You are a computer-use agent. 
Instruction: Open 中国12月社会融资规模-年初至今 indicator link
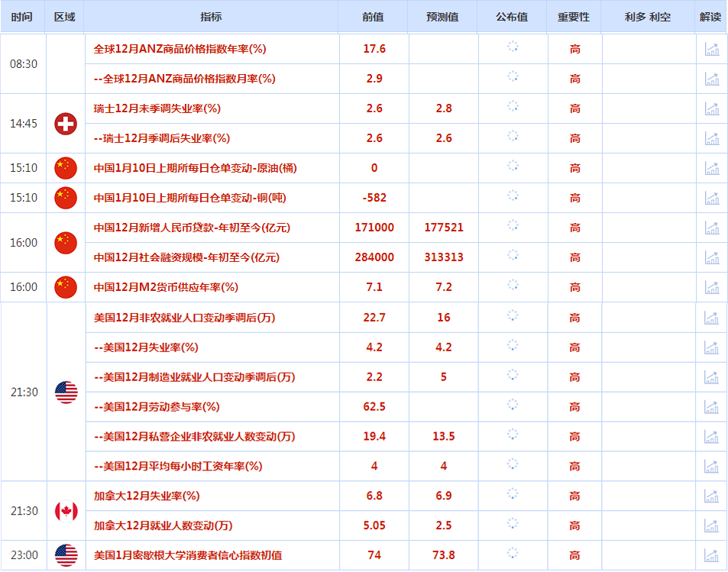tap(186, 257)
